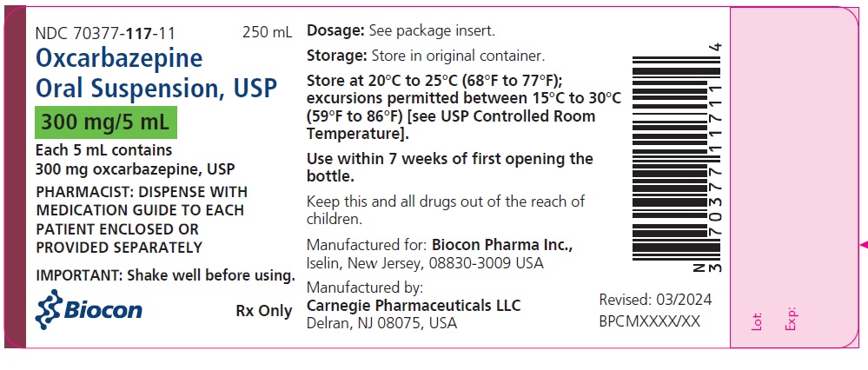This screenshot has width=868, height=370.
Task: Click the Dosage: See package insert line
Action: 401,31
